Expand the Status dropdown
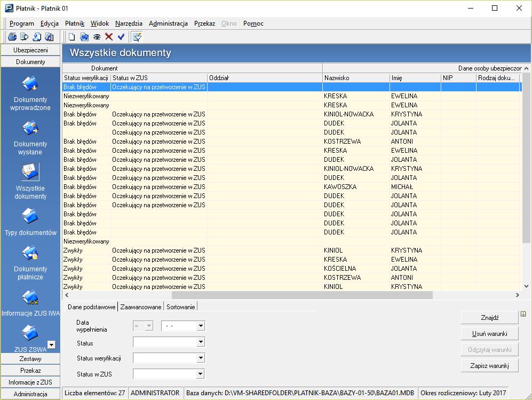Viewport: 532px width, 400px height. tap(201, 342)
